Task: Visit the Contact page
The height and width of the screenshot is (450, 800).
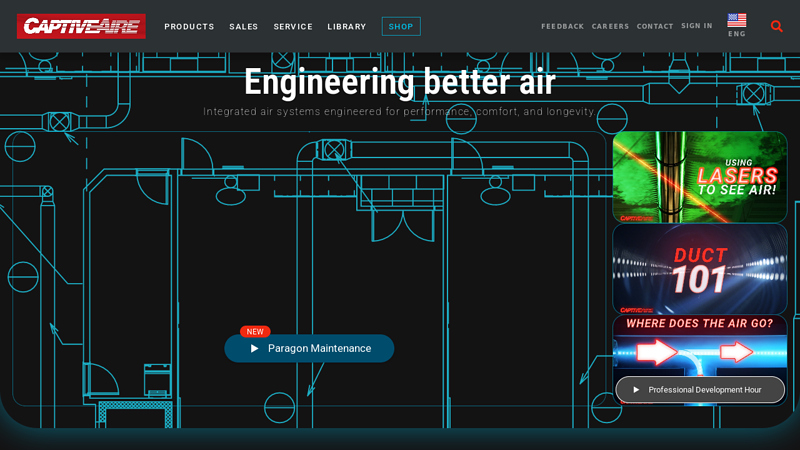Action: point(655,27)
